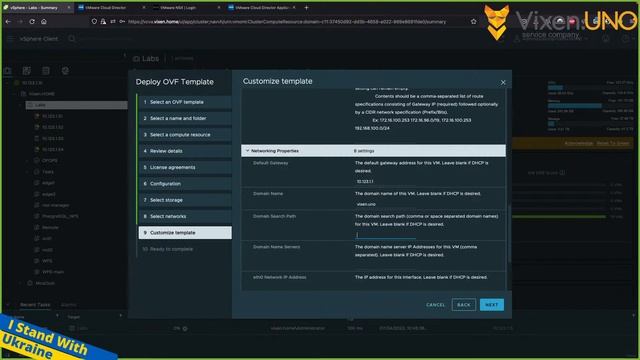Switch to VMware Cloud Director browser tab
640x360 pixels.
(x=111, y=7)
